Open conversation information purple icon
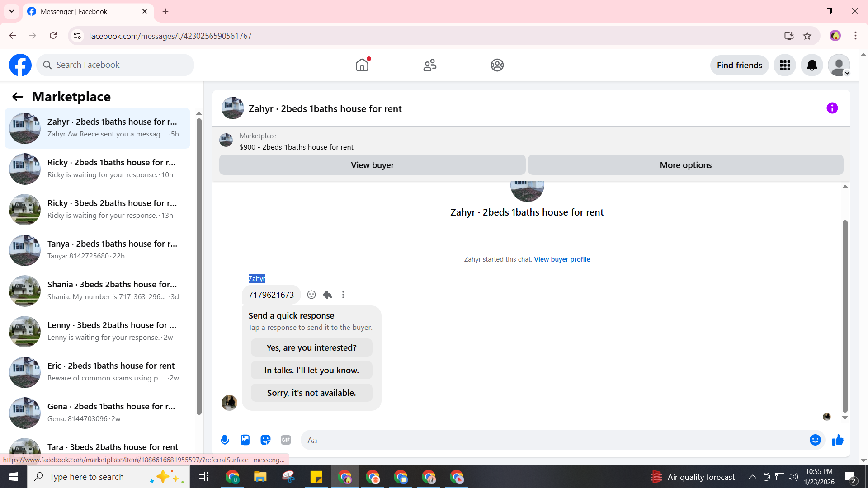The image size is (868, 488). [832, 108]
